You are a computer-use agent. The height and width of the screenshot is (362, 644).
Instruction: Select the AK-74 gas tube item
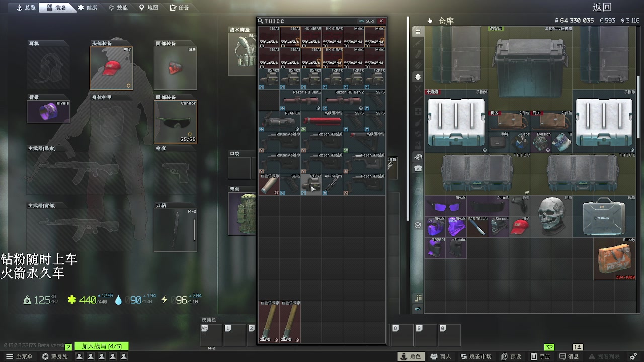[x=333, y=185]
